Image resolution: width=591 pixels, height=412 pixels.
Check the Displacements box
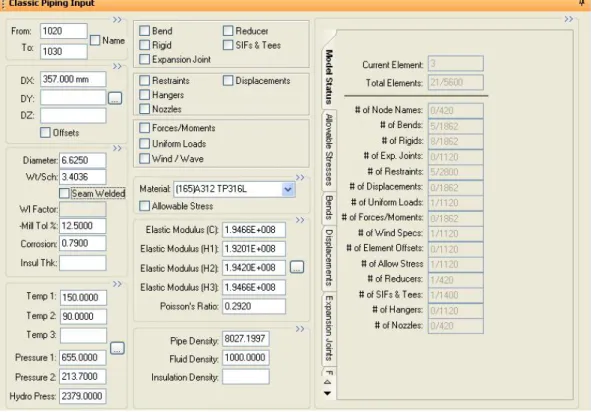tap(228, 80)
